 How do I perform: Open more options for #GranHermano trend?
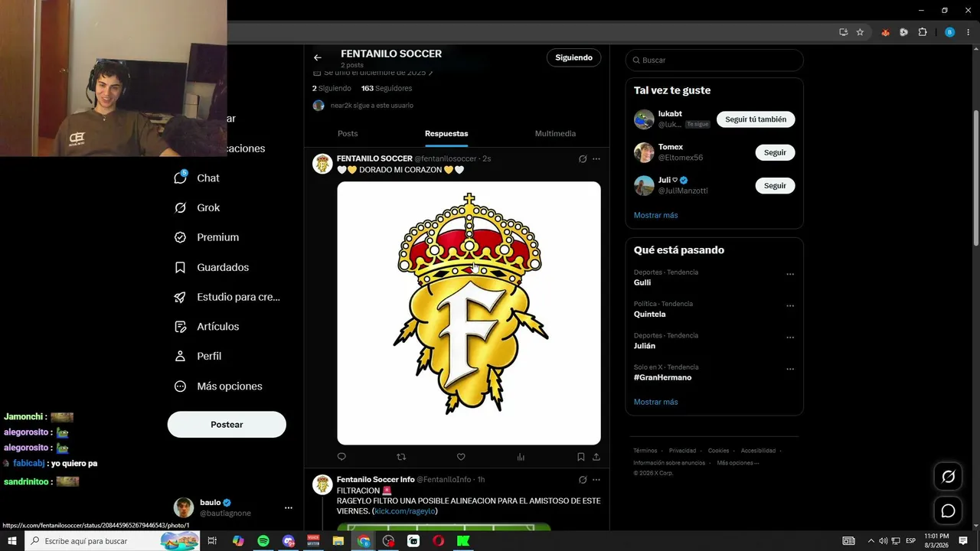[x=790, y=370]
